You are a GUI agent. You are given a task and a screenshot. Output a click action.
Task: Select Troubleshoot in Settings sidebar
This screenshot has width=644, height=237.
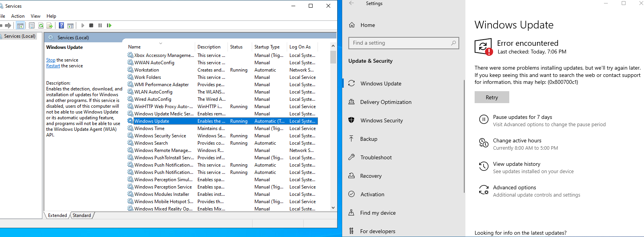[x=376, y=157]
